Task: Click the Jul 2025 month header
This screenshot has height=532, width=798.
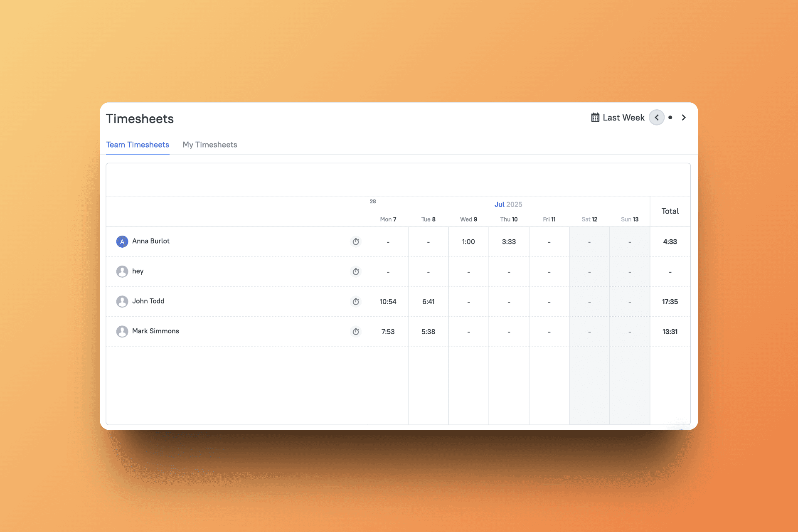Action: [x=508, y=204]
